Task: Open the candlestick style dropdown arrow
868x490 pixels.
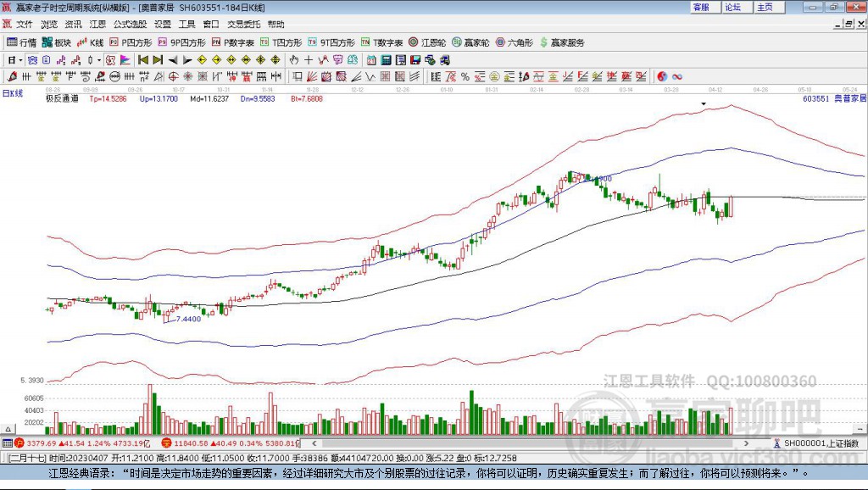Action: 99,60
